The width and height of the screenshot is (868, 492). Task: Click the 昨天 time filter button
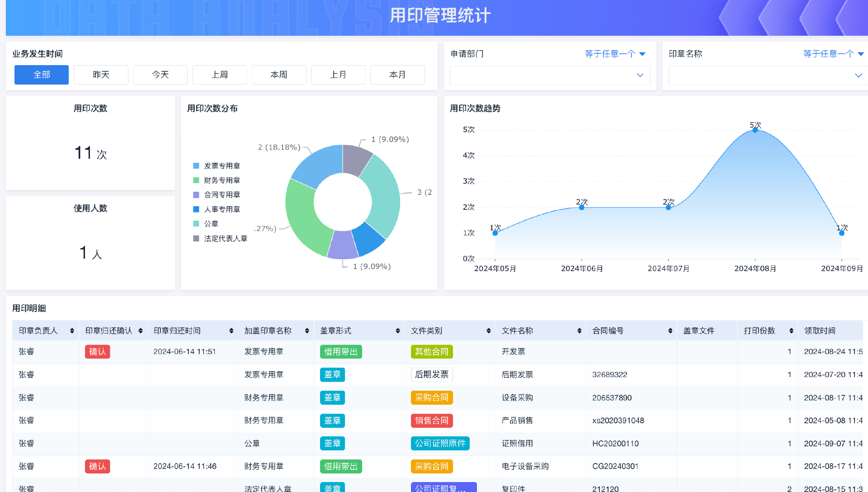[101, 75]
